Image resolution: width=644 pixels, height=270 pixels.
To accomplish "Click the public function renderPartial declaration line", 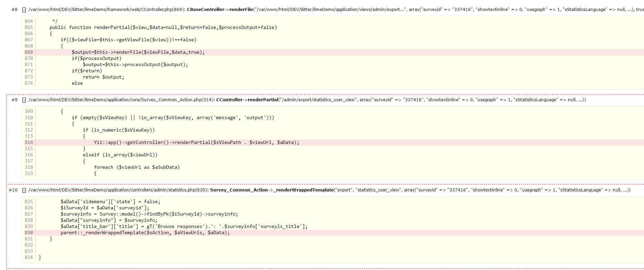I will point(163,28).
